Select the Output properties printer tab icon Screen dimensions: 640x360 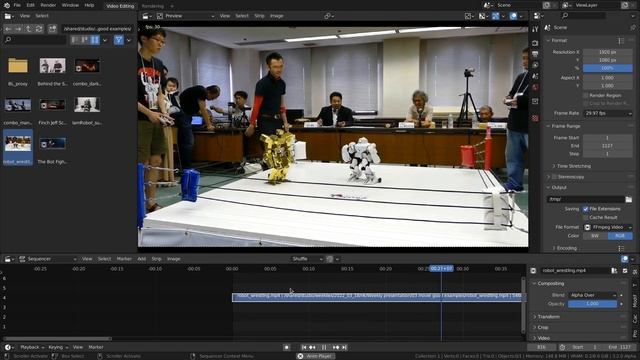535,54
